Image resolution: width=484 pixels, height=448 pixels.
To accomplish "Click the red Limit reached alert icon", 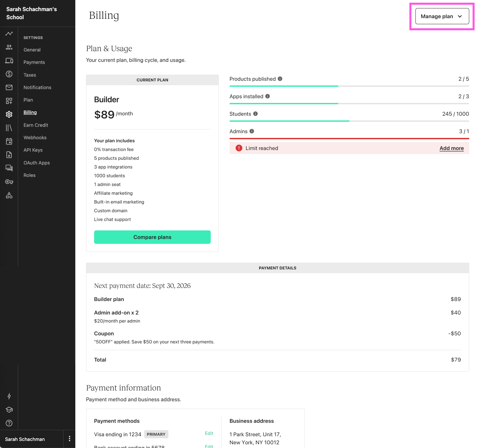I will pos(239,148).
